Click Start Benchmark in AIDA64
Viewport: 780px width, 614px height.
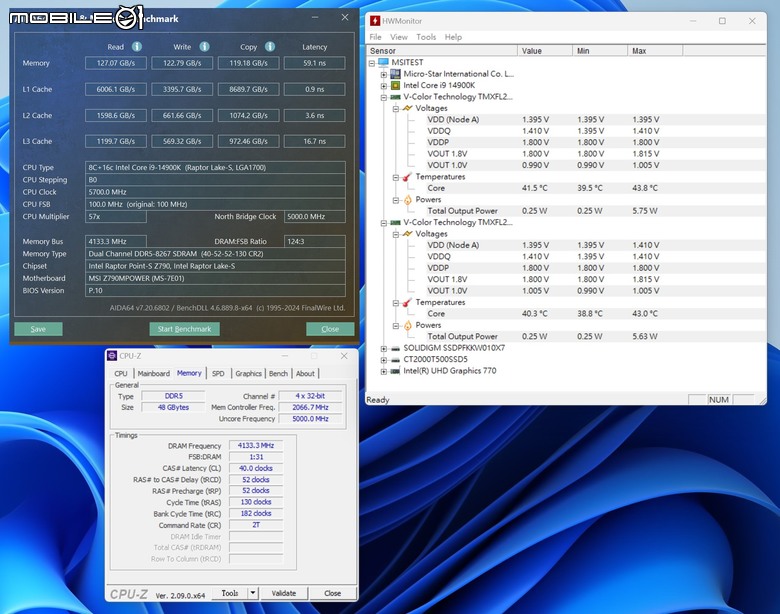[x=185, y=329]
